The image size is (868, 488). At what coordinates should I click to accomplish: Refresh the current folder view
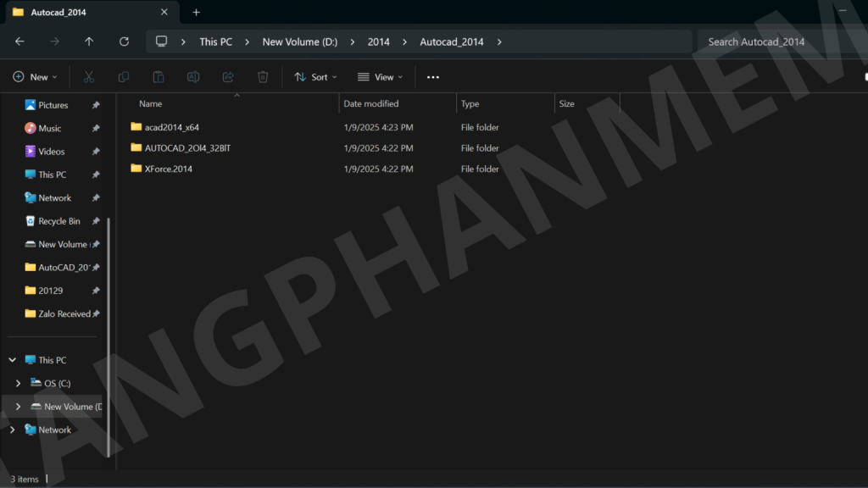pyautogui.click(x=125, y=42)
